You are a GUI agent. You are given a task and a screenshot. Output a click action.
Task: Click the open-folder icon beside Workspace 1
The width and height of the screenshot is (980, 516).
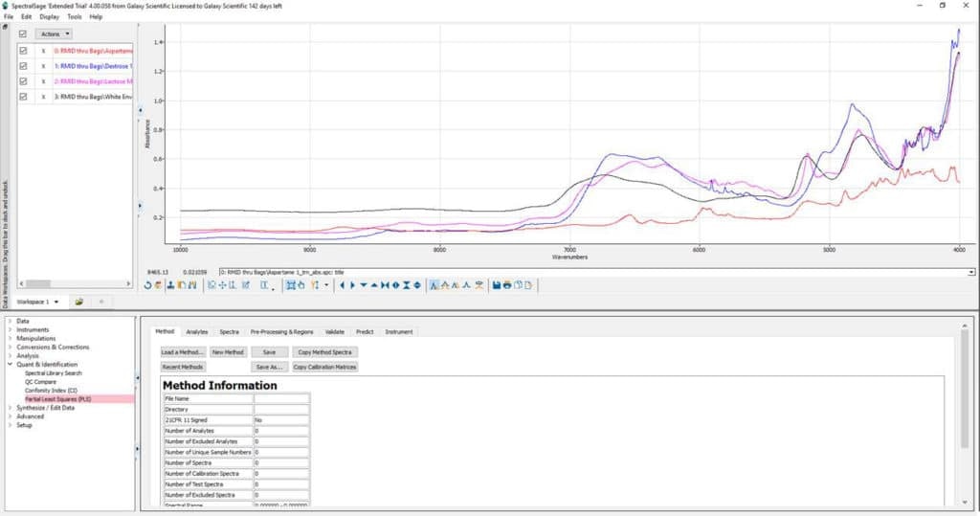(79, 301)
